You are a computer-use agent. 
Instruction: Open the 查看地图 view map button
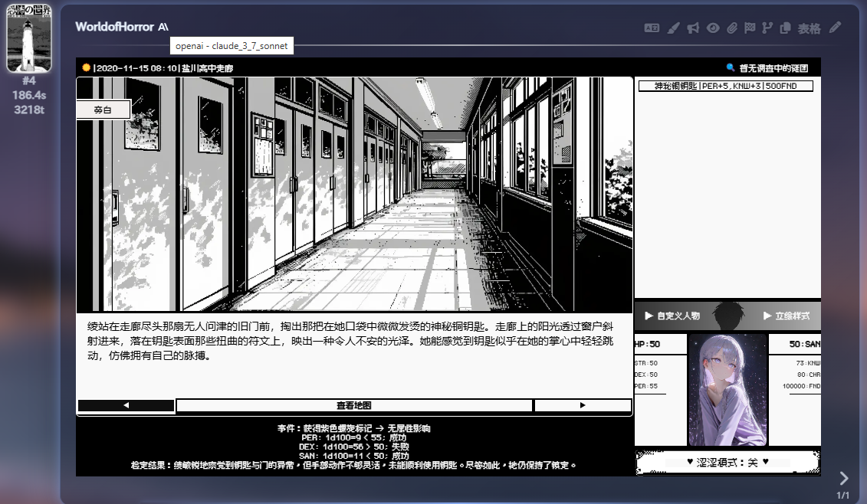click(x=354, y=405)
